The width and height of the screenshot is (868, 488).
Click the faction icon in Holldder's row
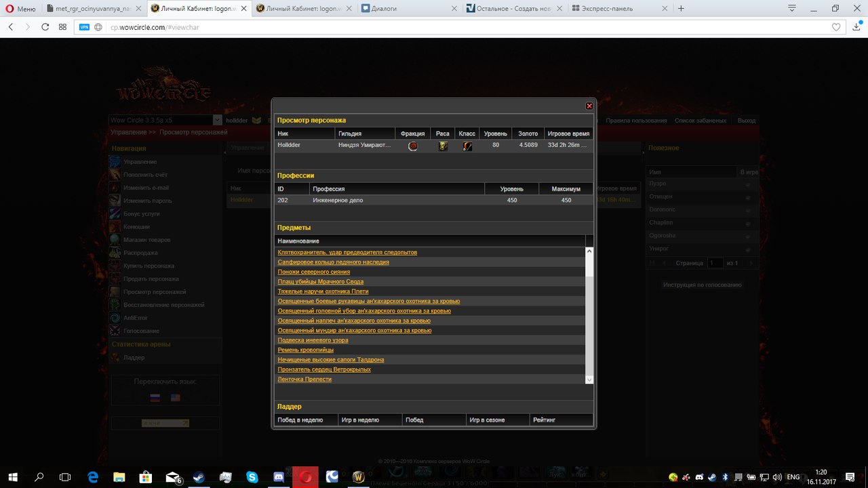[412, 146]
